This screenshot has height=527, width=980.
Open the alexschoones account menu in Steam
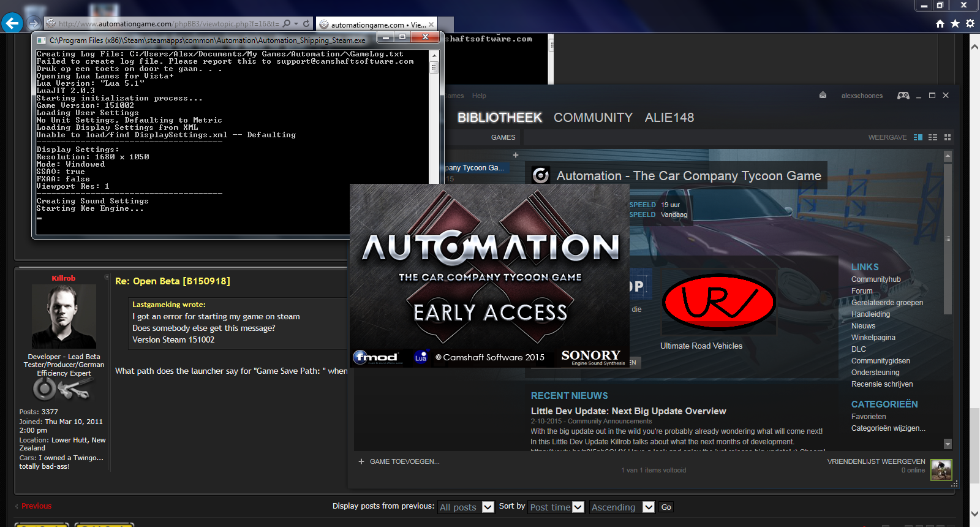coord(862,96)
